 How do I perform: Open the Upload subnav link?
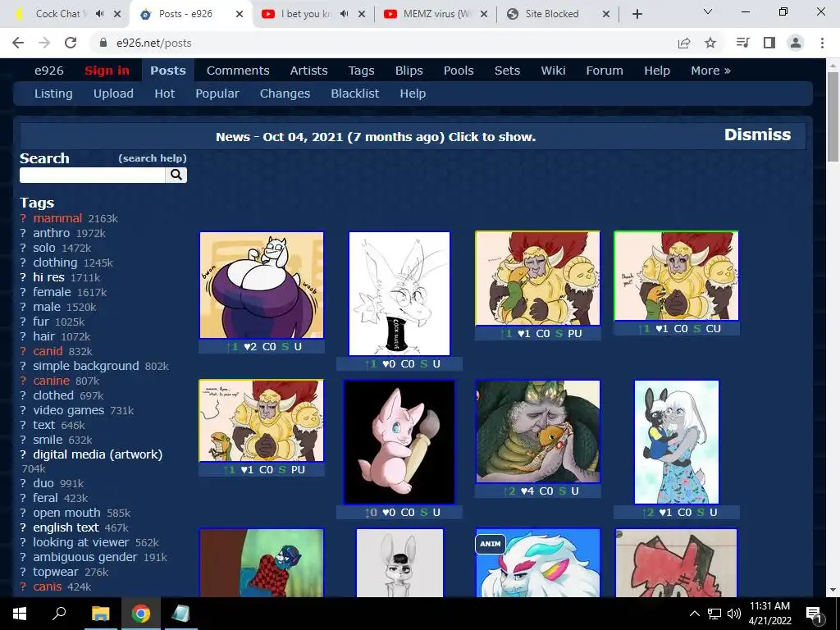pos(113,94)
